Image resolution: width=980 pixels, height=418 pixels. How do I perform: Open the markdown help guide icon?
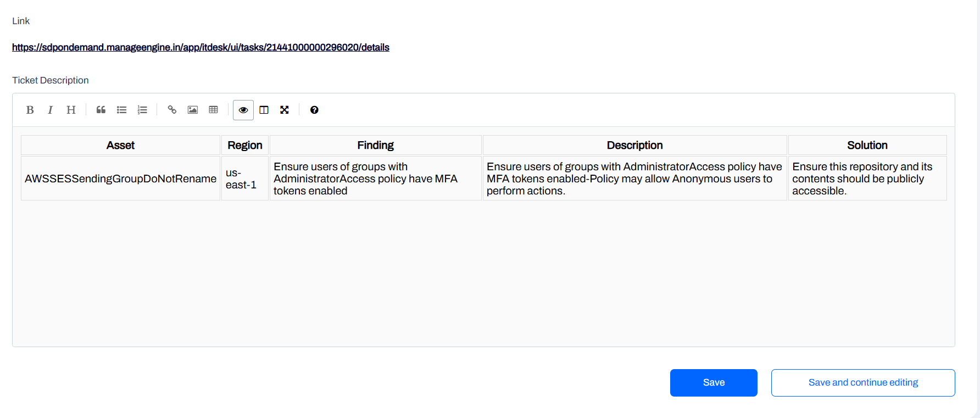point(314,110)
